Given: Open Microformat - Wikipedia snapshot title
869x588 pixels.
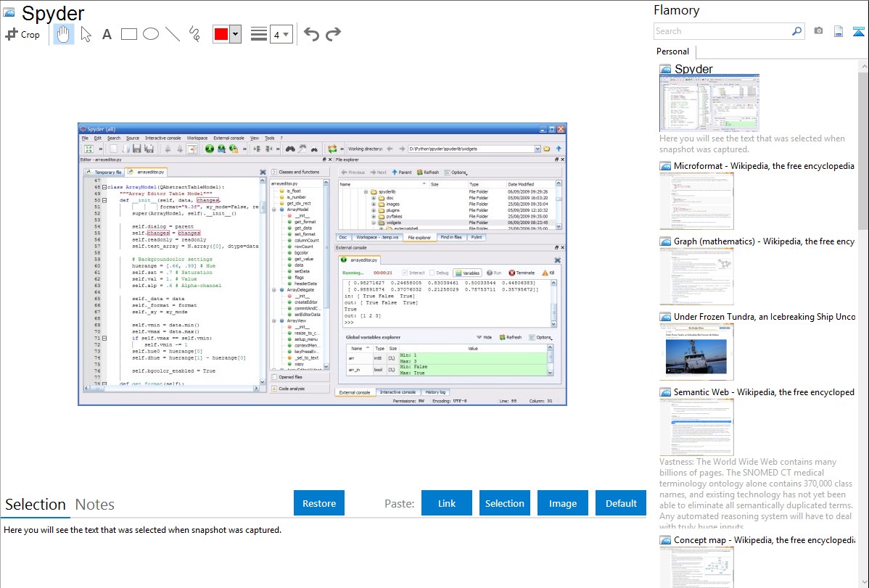Looking at the screenshot, I should coord(764,166).
